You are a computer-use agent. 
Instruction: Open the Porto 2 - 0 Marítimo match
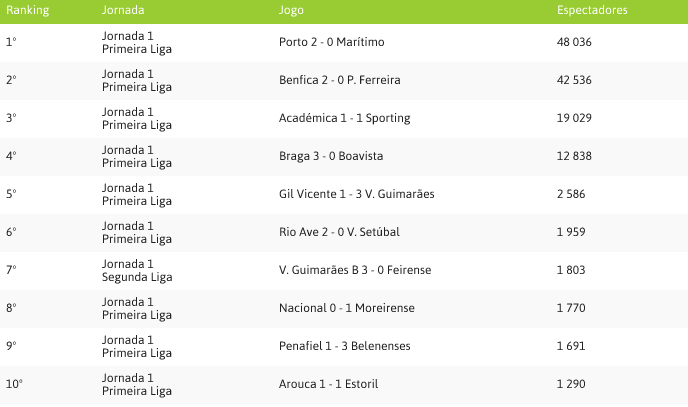331,42
